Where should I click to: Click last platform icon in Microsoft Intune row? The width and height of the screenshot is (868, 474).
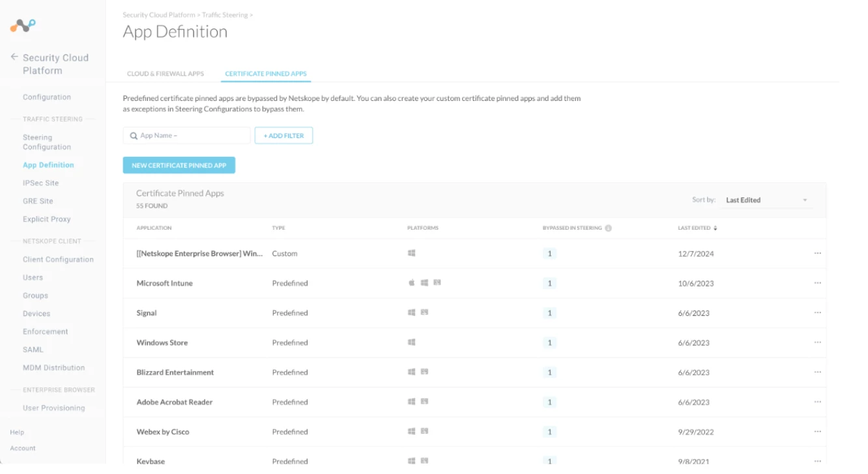437,283
